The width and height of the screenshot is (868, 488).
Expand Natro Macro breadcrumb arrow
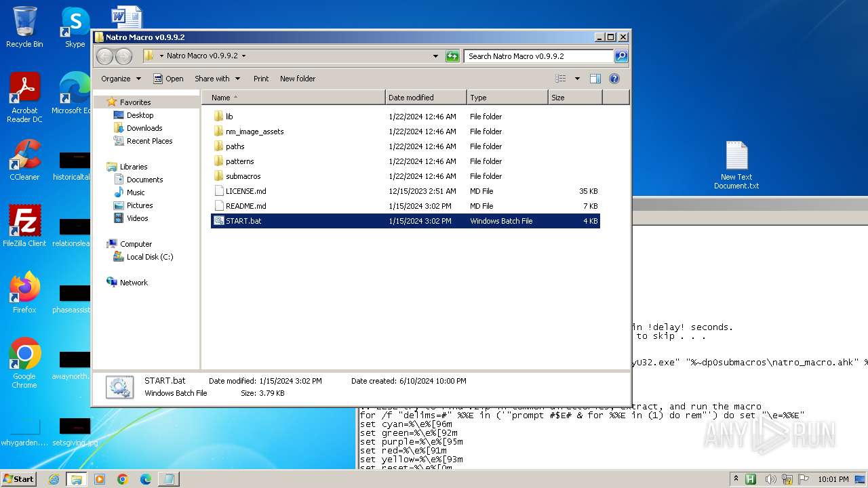243,56
